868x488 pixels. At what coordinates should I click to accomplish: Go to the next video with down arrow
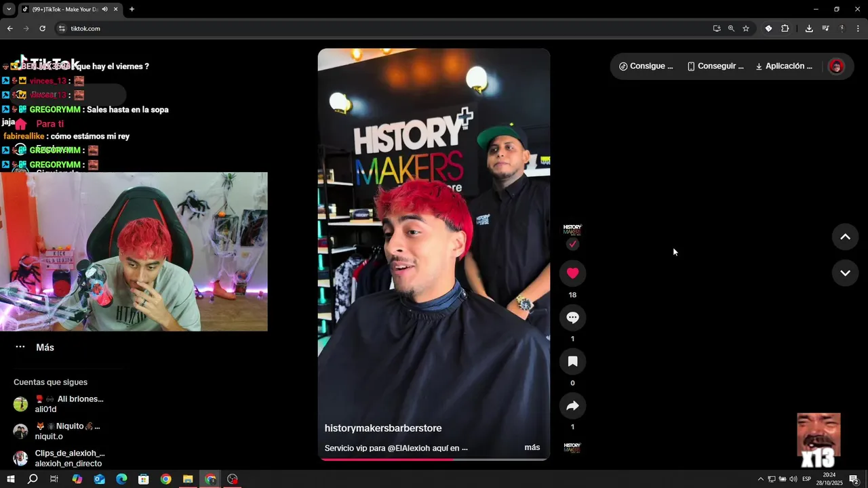coord(845,273)
